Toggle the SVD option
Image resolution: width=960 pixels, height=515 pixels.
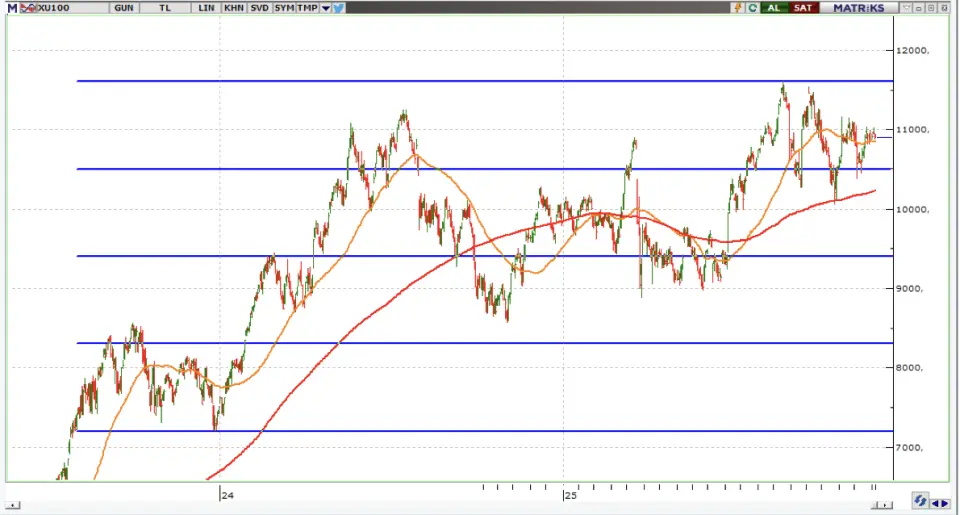pyautogui.click(x=259, y=7)
